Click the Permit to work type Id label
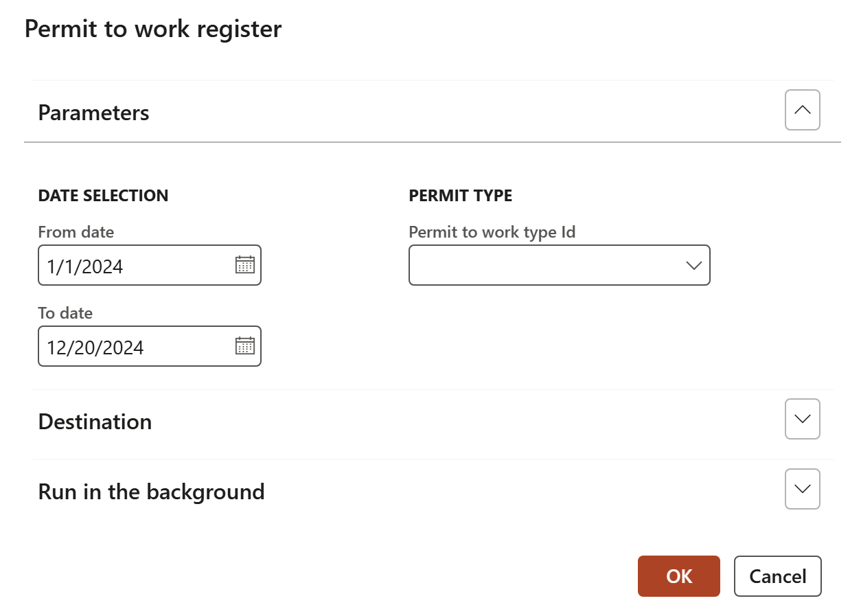861x616 pixels. (492, 232)
